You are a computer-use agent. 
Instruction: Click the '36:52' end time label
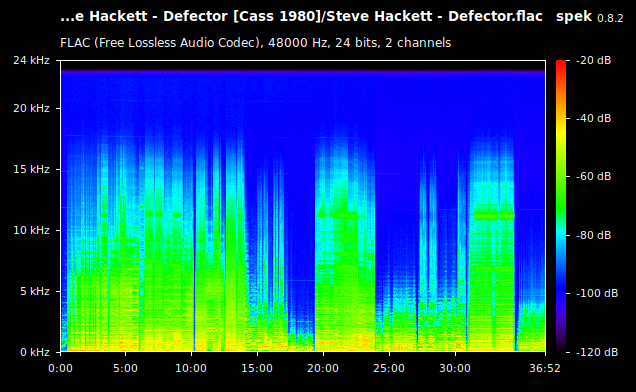coord(545,368)
